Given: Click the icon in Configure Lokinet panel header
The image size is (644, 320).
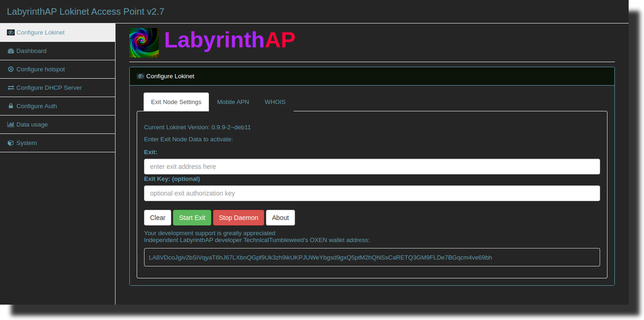Looking at the screenshot, I should [140, 76].
